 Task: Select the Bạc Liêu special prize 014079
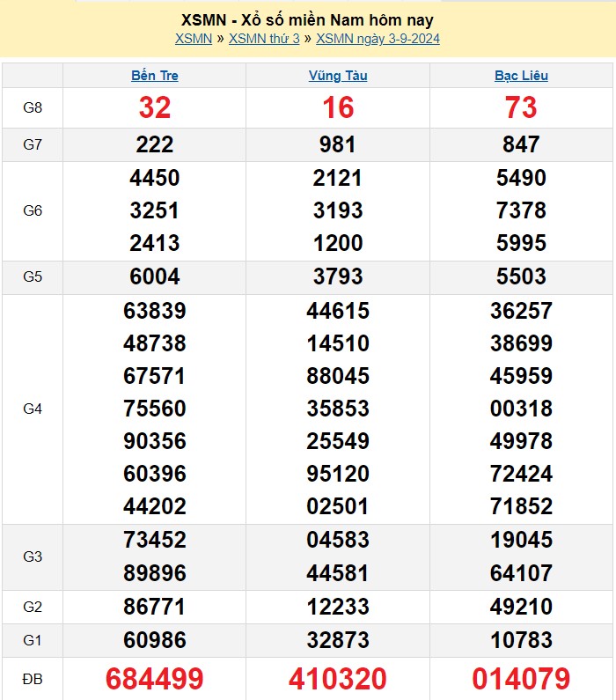pyautogui.click(x=521, y=679)
